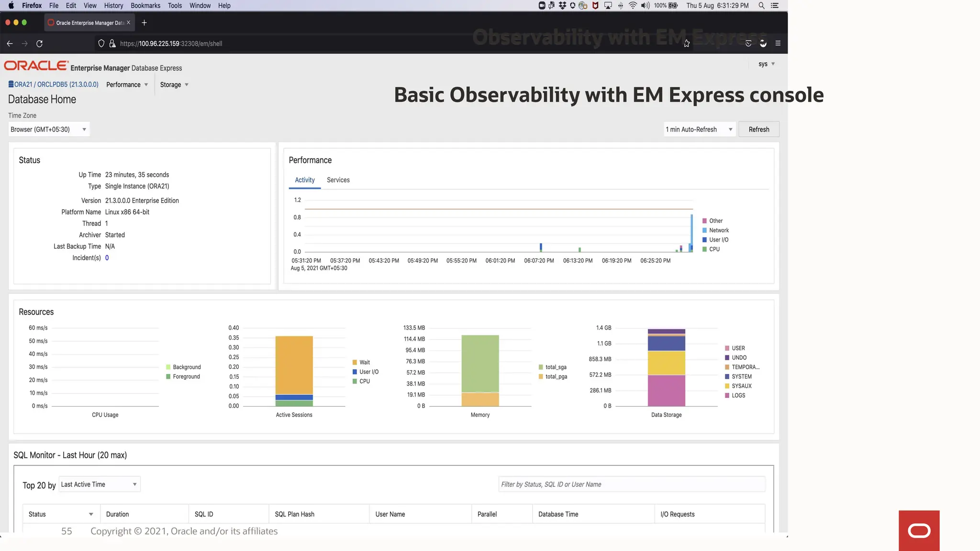
Task: Open the Firefox hamburger menu
Action: pos(778,44)
